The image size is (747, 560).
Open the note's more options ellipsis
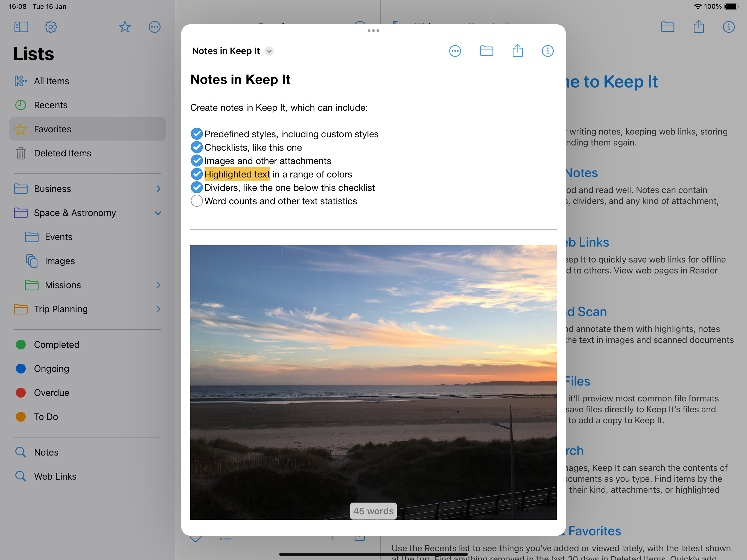455,51
